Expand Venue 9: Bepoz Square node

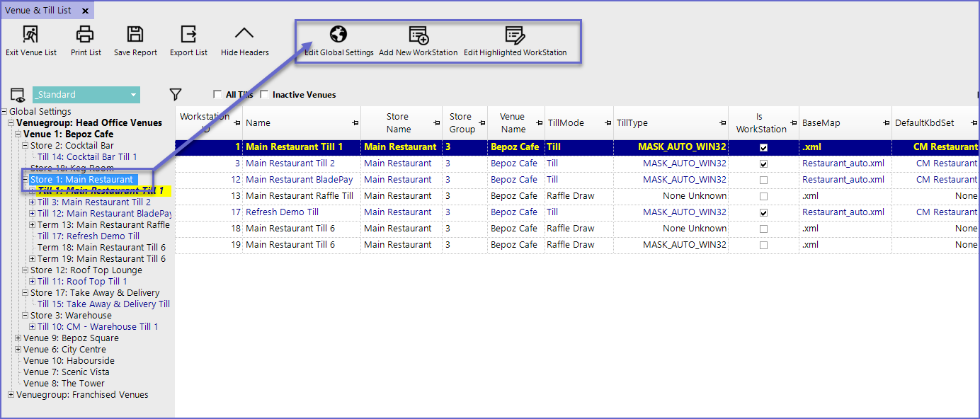point(18,338)
